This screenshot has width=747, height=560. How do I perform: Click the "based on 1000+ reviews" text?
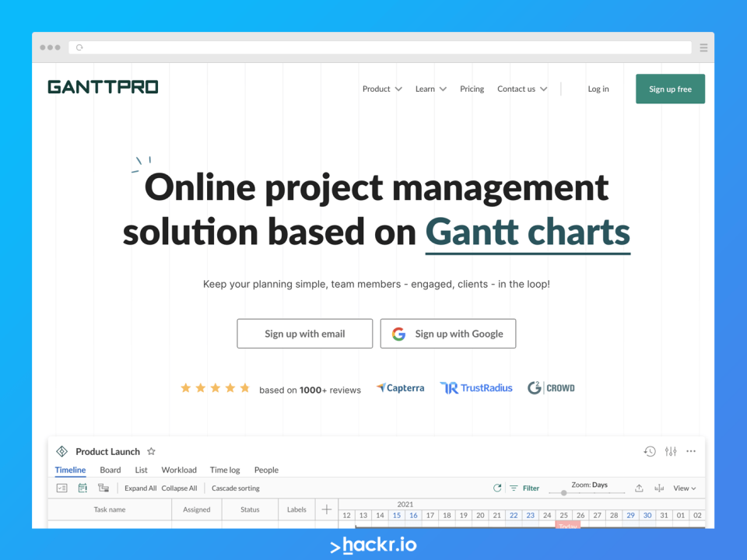point(310,390)
